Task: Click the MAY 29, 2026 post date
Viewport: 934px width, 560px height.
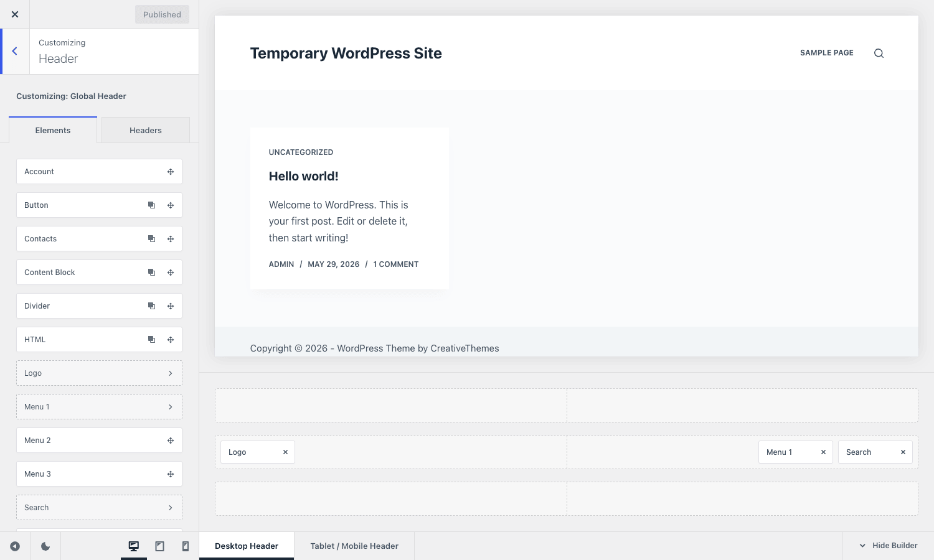Action: pyautogui.click(x=334, y=264)
